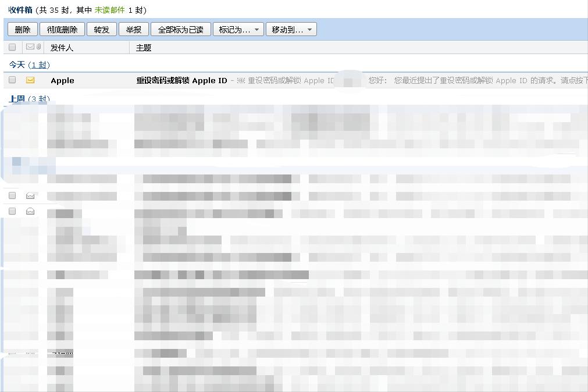The height and width of the screenshot is (392, 588).
Task: Click the yellow unread envelope icon beside Apple email
Action: pyautogui.click(x=30, y=80)
